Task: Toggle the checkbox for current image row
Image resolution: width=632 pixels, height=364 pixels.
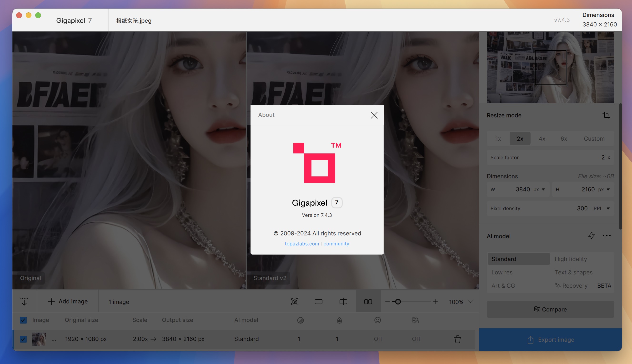Action: [23, 339]
